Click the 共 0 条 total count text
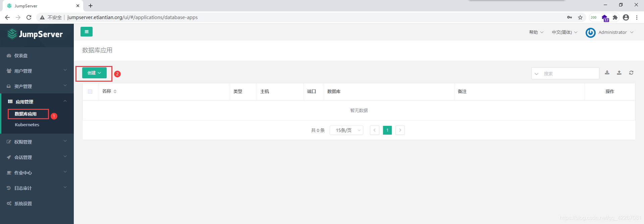The image size is (644, 224). click(x=318, y=130)
